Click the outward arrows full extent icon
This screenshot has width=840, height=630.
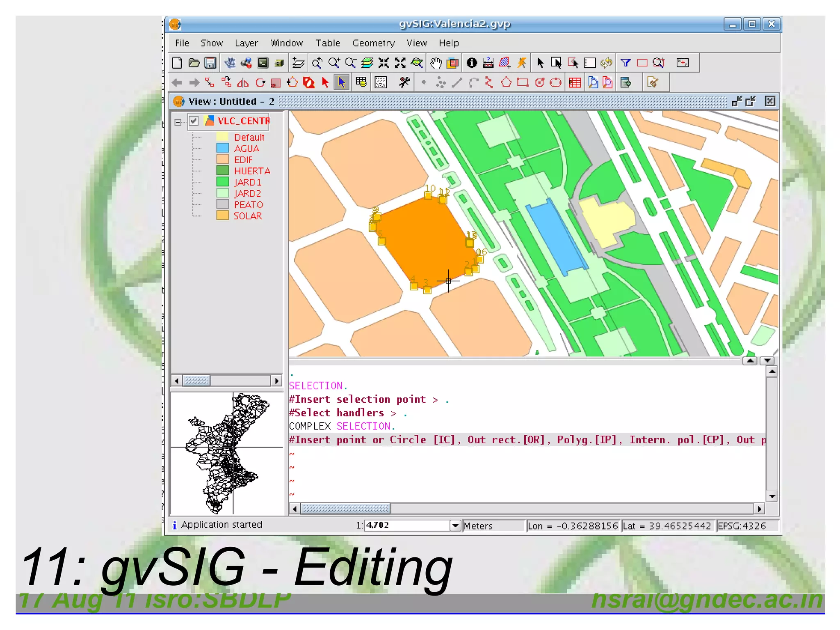pyautogui.click(x=400, y=63)
